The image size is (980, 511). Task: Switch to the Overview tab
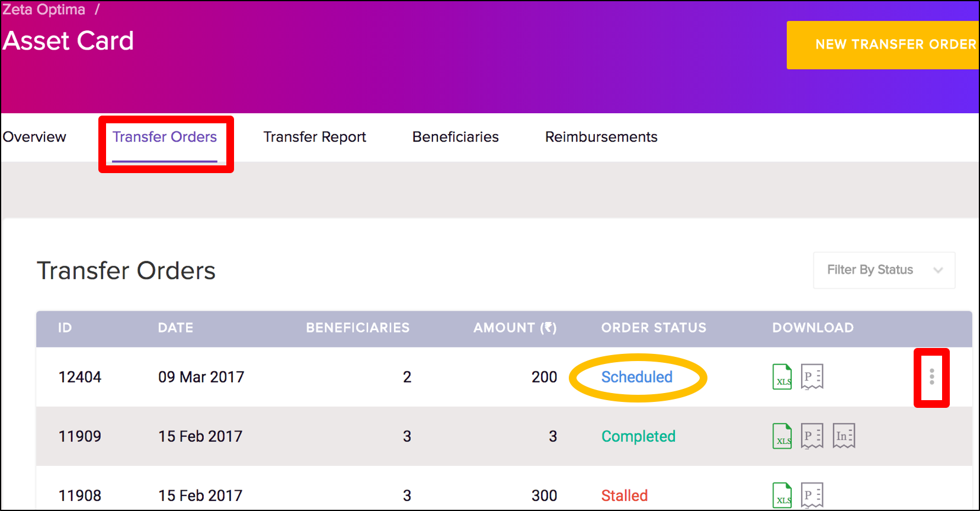(34, 137)
